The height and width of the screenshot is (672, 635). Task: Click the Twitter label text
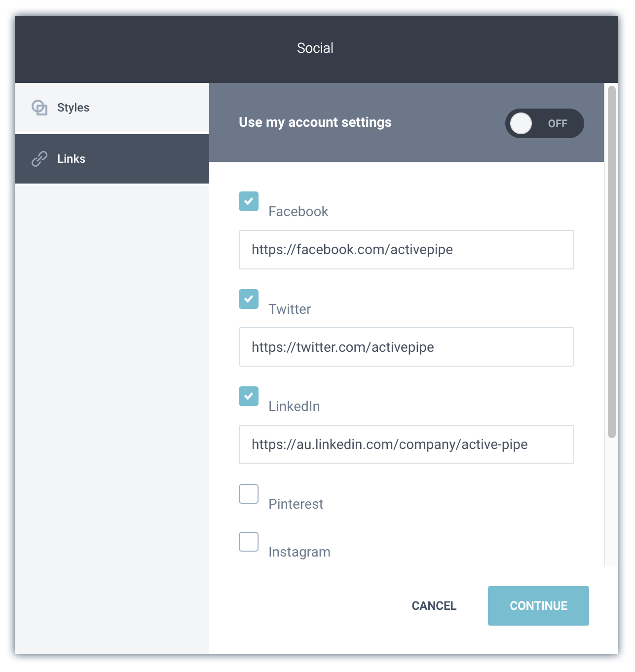click(x=289, y=309)
